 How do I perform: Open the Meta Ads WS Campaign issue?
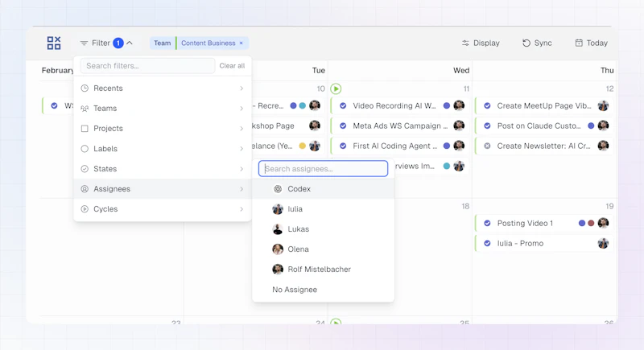(400, 126)
